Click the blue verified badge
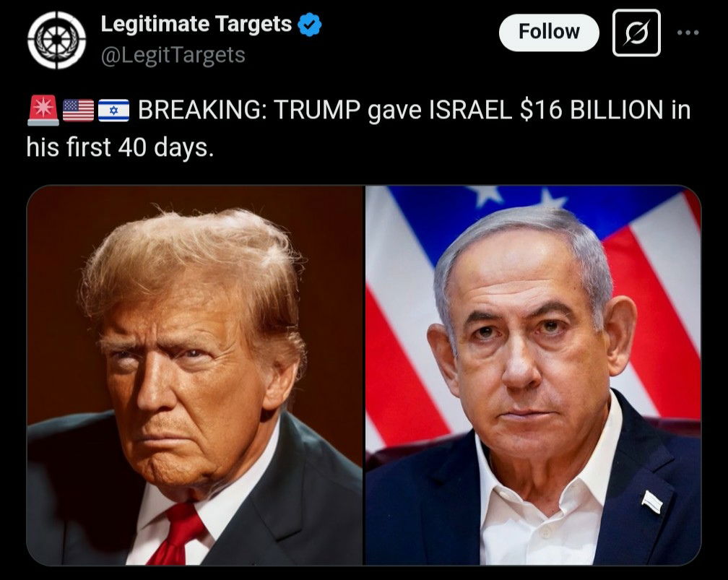728x580 pixels. (x=309, y=25)
